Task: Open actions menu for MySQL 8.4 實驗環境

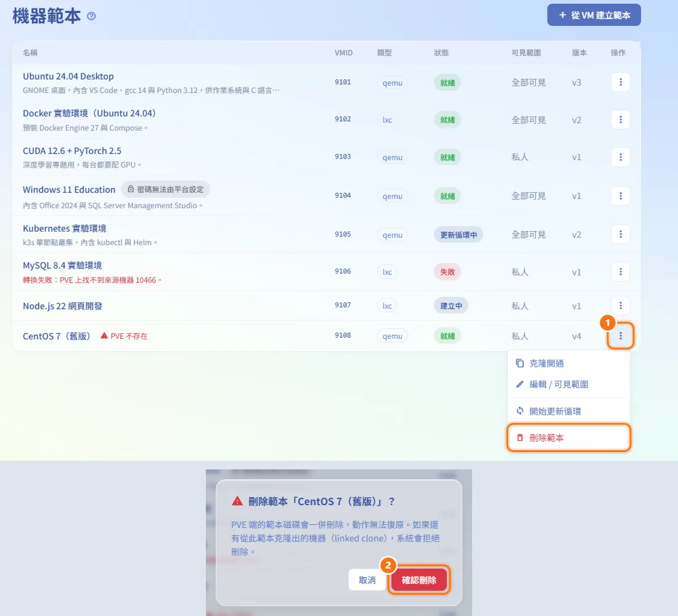Action: [621, 272]
